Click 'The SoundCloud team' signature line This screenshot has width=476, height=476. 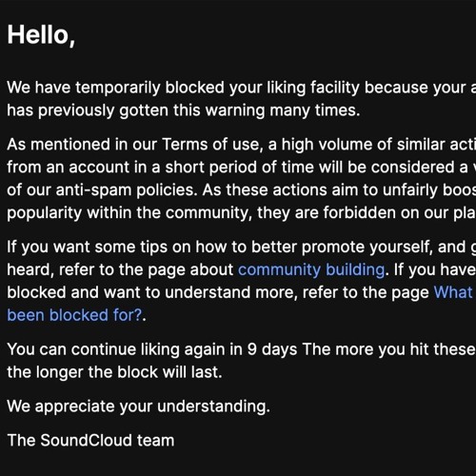click(90, 440)
